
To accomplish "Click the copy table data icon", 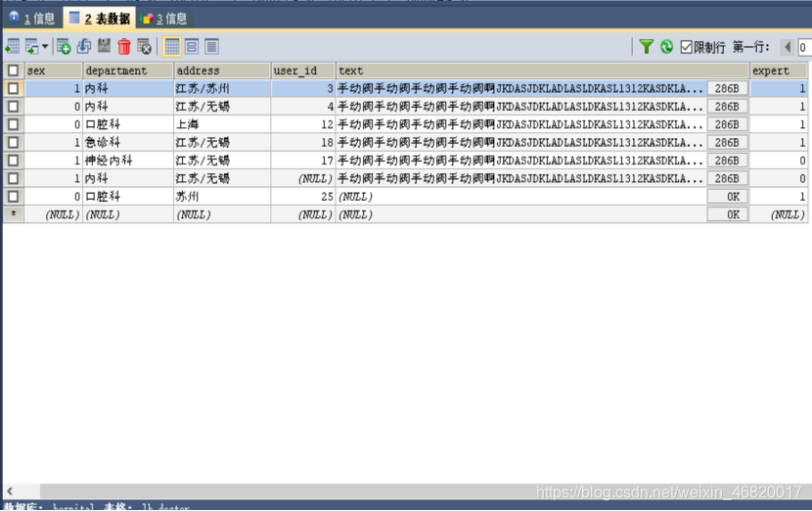I will click(31, 47).
